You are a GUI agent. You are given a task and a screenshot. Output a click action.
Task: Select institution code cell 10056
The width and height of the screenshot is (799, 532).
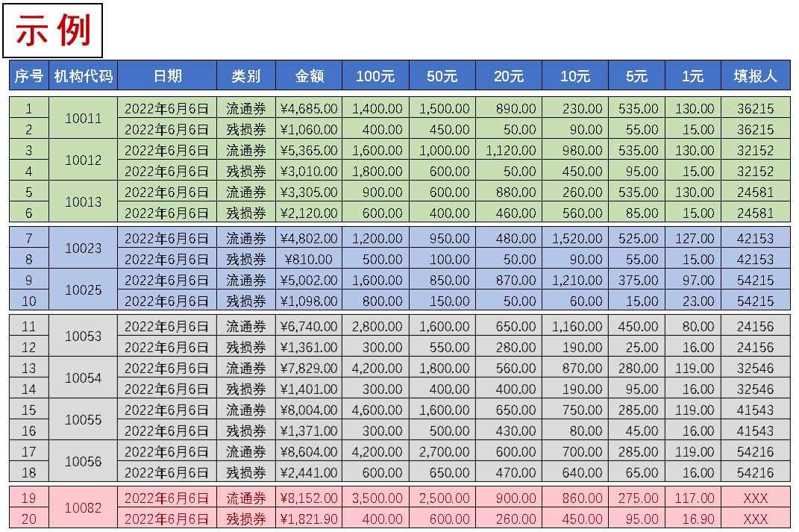click(84, 462)
